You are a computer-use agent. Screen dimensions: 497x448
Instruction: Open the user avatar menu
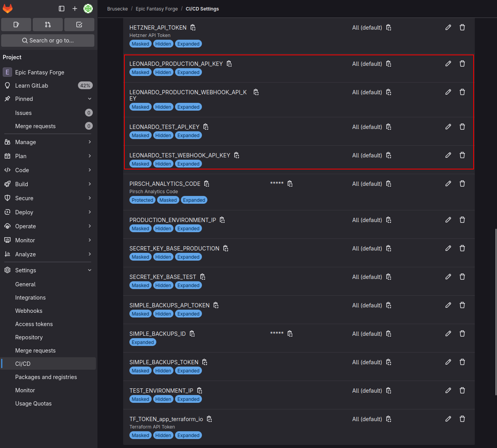88,9
